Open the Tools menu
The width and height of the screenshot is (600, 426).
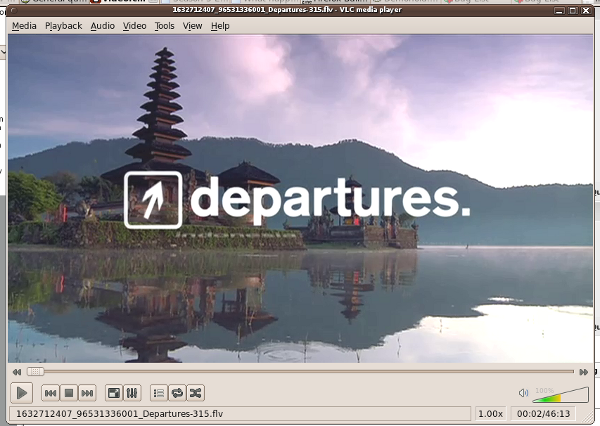[165, 26]
